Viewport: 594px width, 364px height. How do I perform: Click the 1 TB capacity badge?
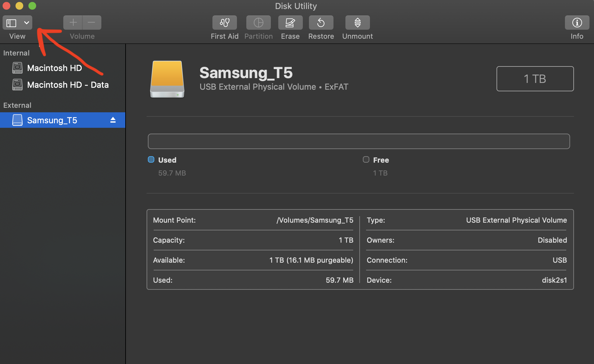(535, 78)
